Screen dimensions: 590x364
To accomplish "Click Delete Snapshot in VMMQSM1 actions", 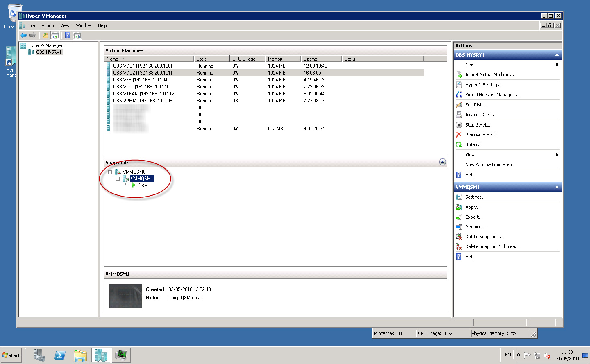I will [x=484, y=236].
